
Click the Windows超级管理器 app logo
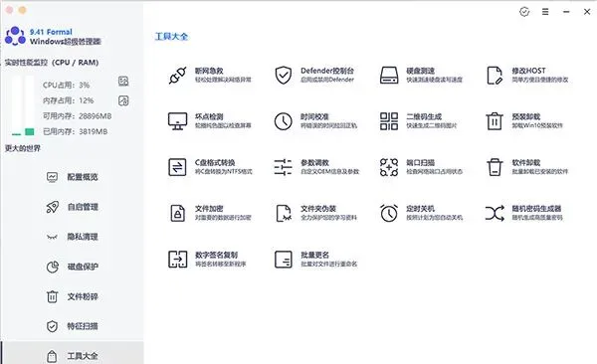point(15,36)
